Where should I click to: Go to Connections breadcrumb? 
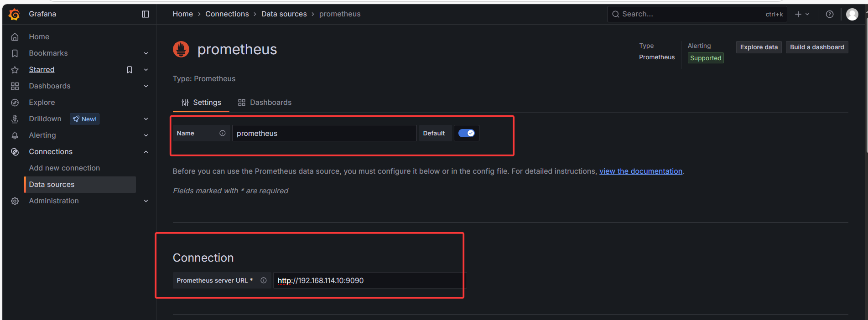227,14
